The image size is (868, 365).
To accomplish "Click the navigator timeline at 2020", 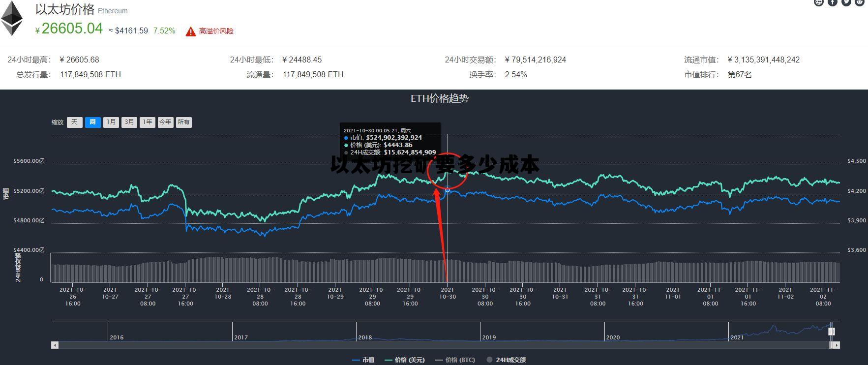I will coord(613,337).
